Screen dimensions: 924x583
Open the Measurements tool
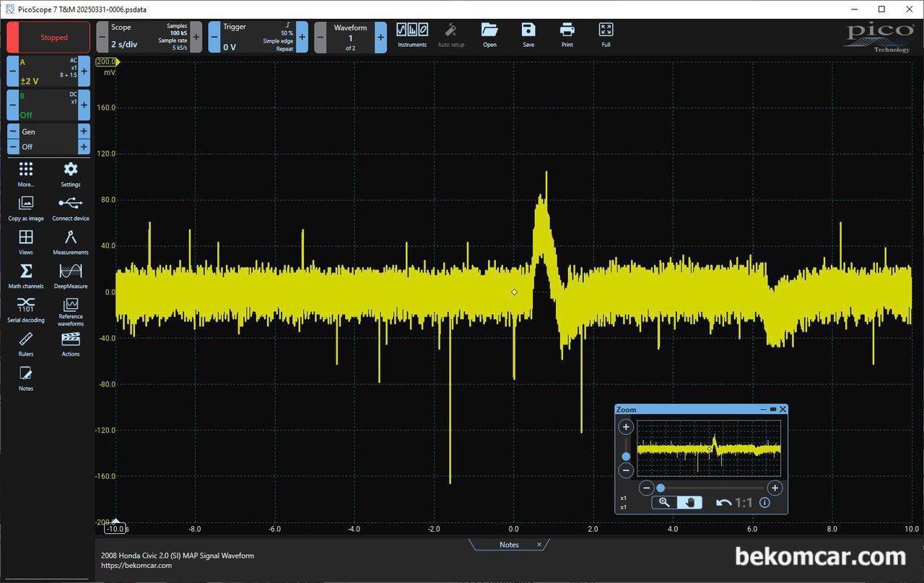(71, 242)
